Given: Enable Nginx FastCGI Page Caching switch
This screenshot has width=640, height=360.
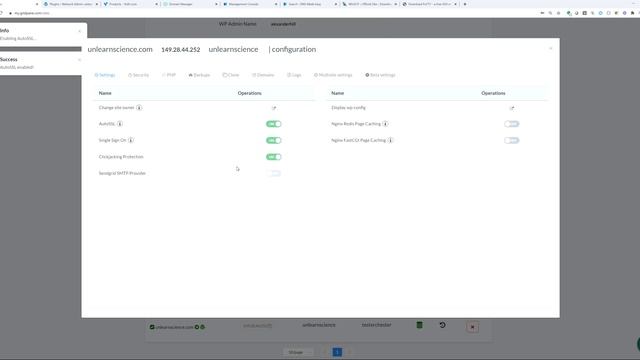Looking at the screenshot, I should [x=512, y=140].
